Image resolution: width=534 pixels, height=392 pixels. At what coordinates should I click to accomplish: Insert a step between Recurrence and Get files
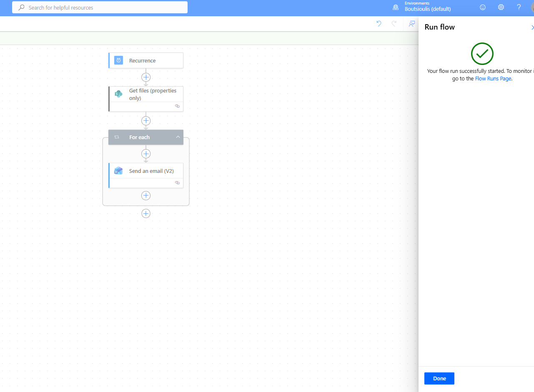146,77
